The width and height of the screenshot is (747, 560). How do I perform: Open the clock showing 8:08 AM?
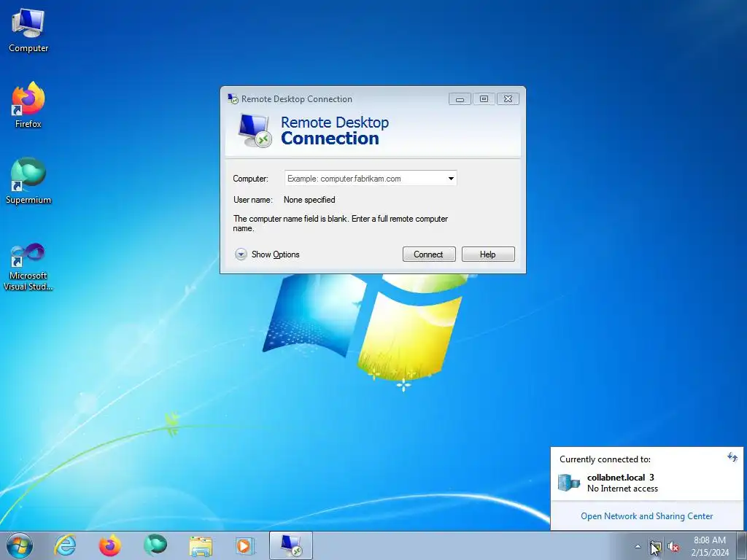coord(710,545)
